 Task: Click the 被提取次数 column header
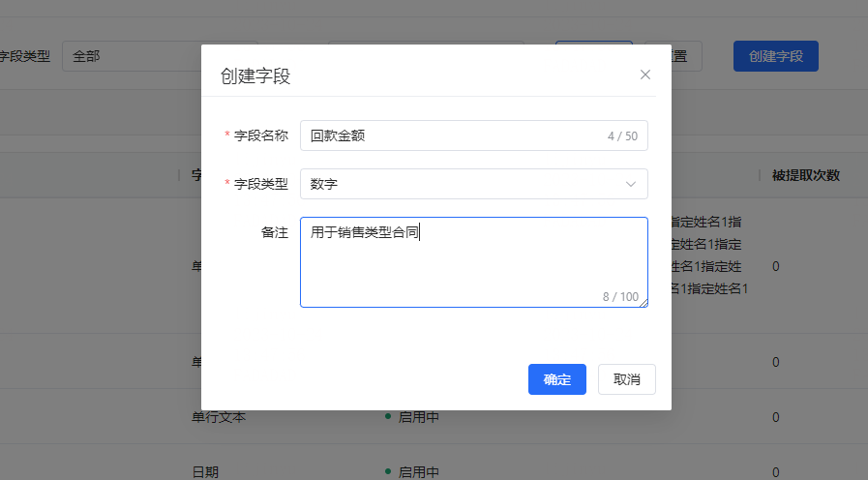point(806,175)
